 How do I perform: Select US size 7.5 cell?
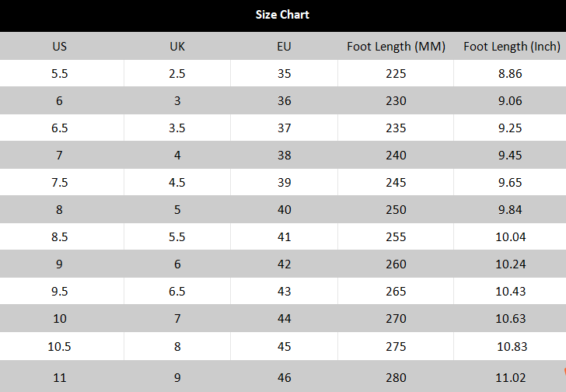(60, 183)
